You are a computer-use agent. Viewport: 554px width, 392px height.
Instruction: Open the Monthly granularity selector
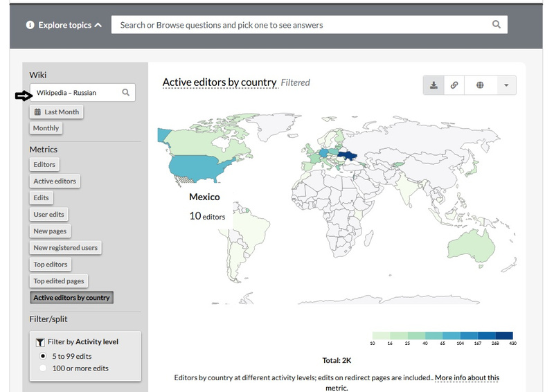(46, 128)
